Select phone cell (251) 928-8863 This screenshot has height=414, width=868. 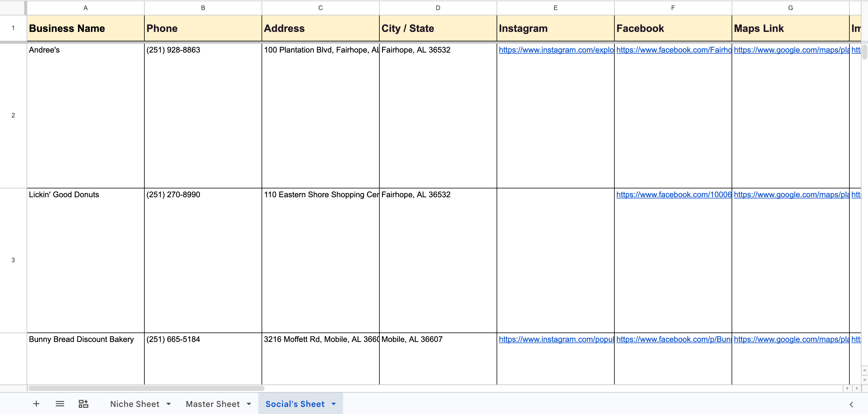(203, 116)
